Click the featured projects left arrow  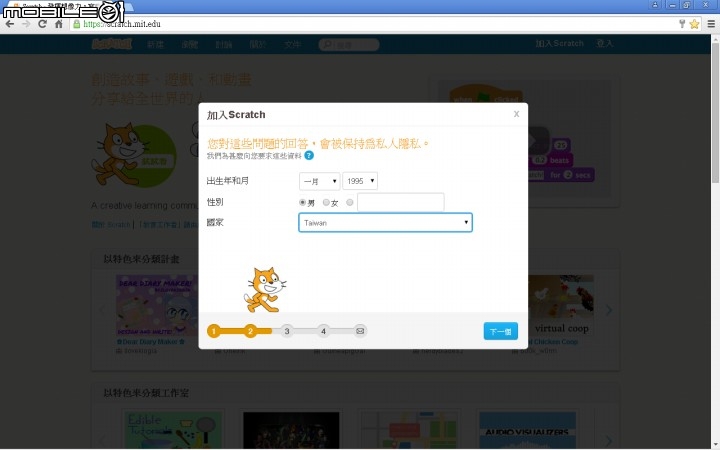point(102,310)
